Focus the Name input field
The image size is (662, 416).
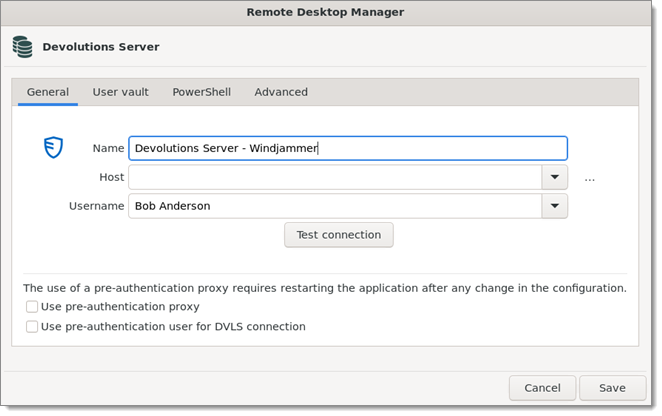[348, 148]
